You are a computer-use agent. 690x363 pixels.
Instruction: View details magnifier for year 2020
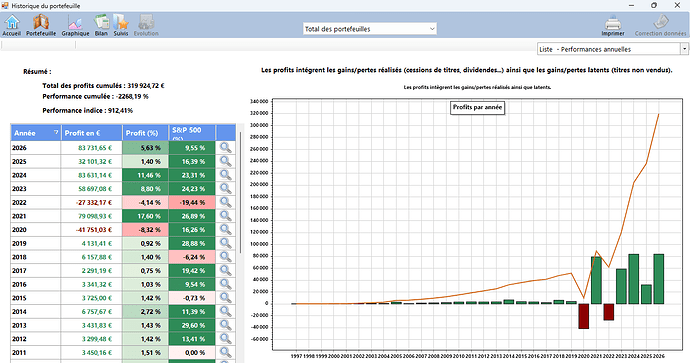point(226,230)
